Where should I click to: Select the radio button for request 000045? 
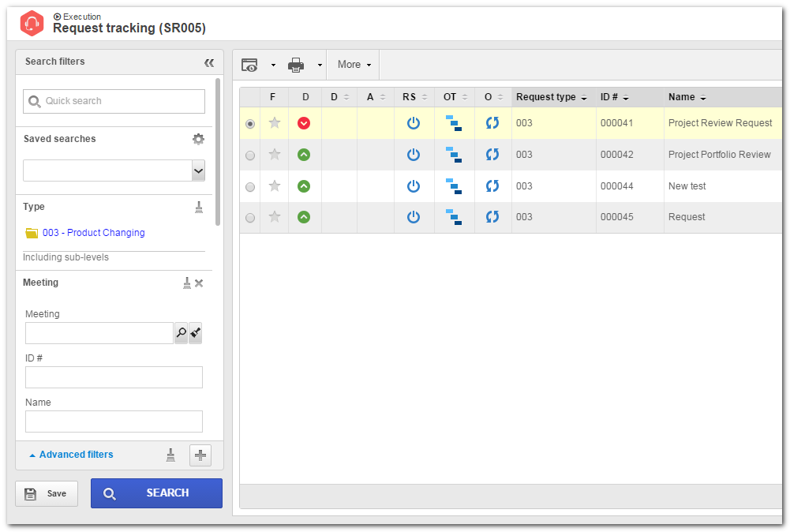(250, 218)
